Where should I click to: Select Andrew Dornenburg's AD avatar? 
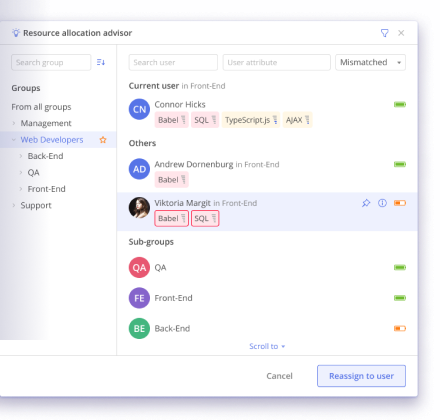coord(139,169)
